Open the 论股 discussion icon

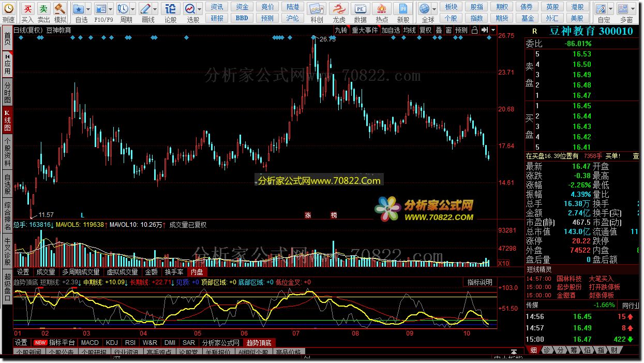pyautogui.click(x=170, y=9)
